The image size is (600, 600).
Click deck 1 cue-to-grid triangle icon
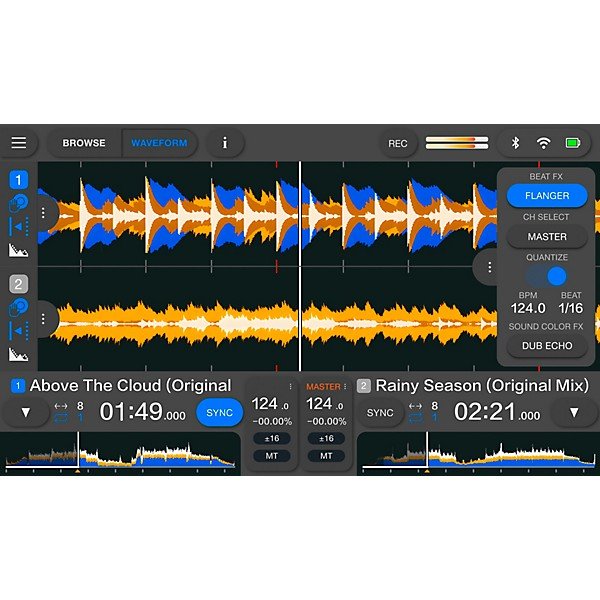18,227
